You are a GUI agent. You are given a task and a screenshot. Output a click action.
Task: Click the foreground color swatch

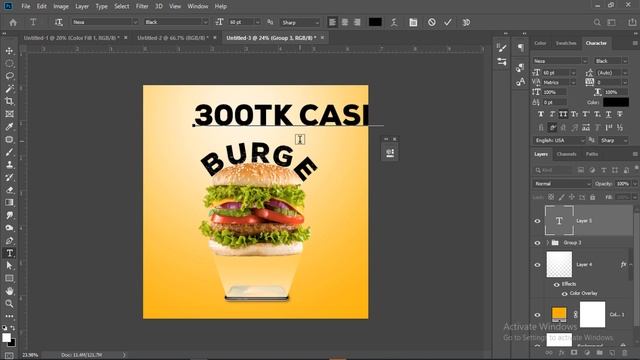(6, 338)
